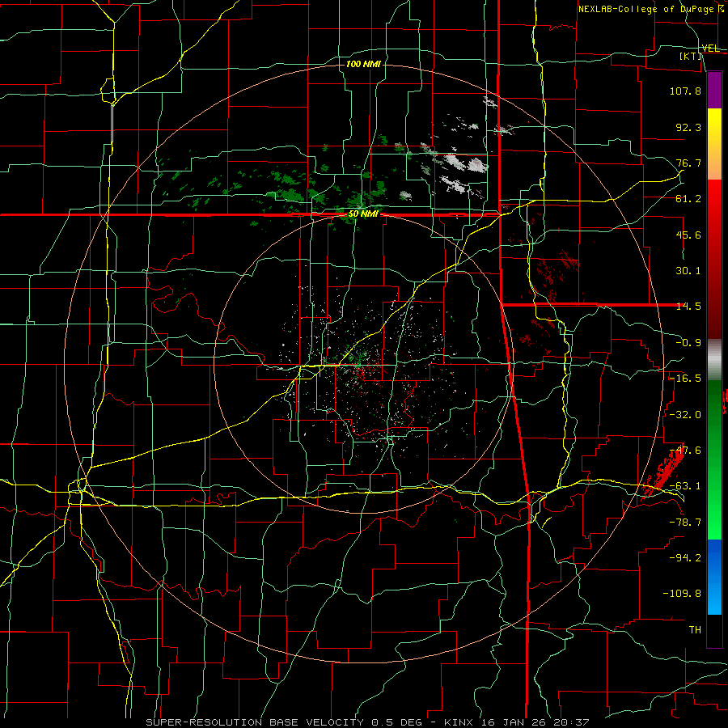Click the VEL legend title
The height and width of the screenshot is (728, 728).
click(710, 49)
